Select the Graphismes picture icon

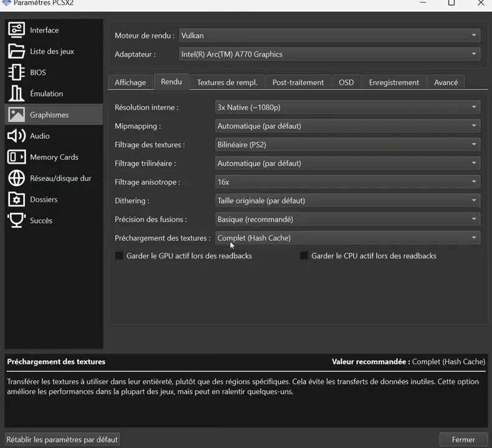coord(16,114)
